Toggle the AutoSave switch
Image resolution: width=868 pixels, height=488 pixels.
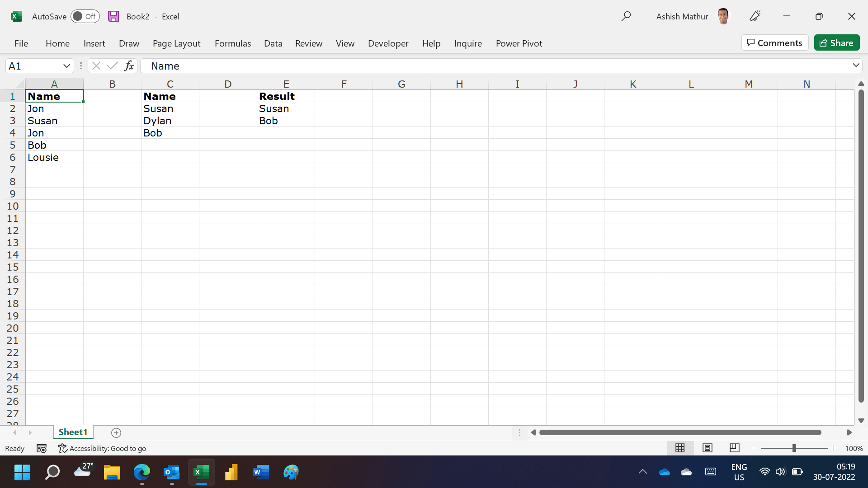[85, 16]
